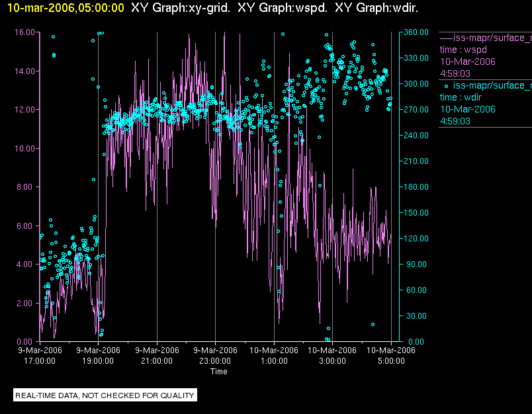Click right axis value 240.00
This screenshot has width=532, height=414.
[x=416, y=136]
